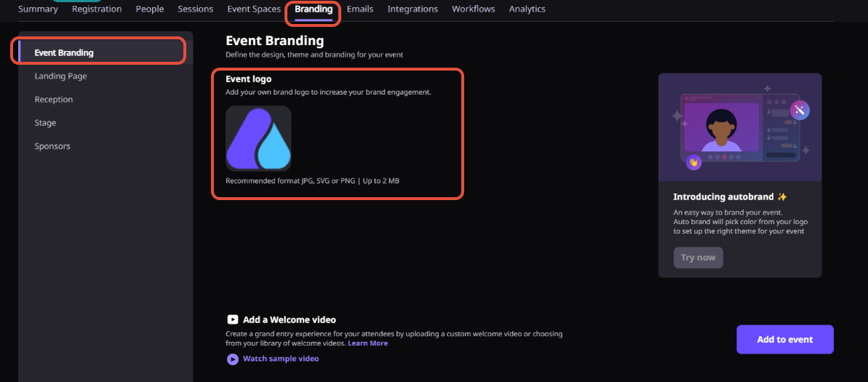Open the Workflows tab
Screen dimensions: 868x382
coord(474,9)
